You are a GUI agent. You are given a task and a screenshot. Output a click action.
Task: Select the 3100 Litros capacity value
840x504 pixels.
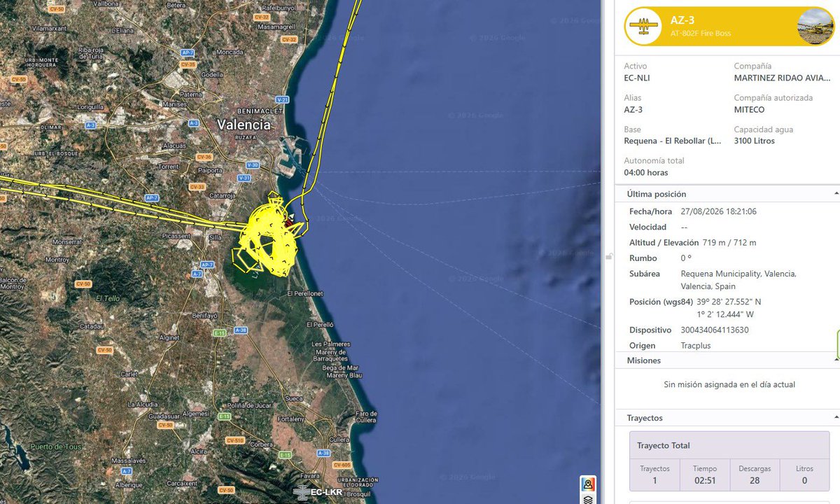tap(755, 141)
